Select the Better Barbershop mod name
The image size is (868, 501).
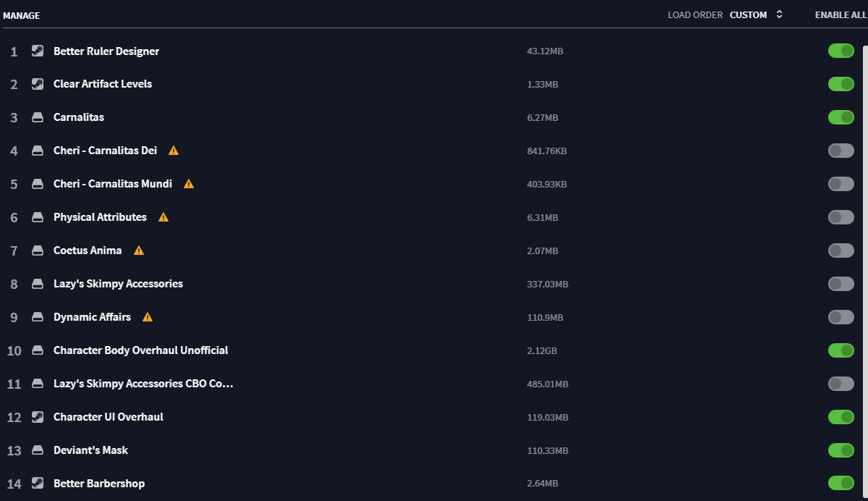point(99,484)
